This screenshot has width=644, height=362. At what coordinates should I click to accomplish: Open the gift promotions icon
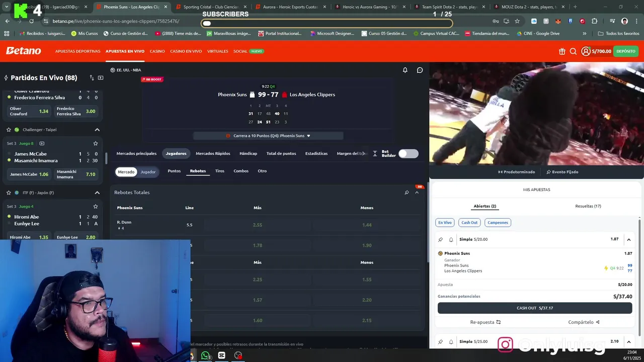(562, 51)
